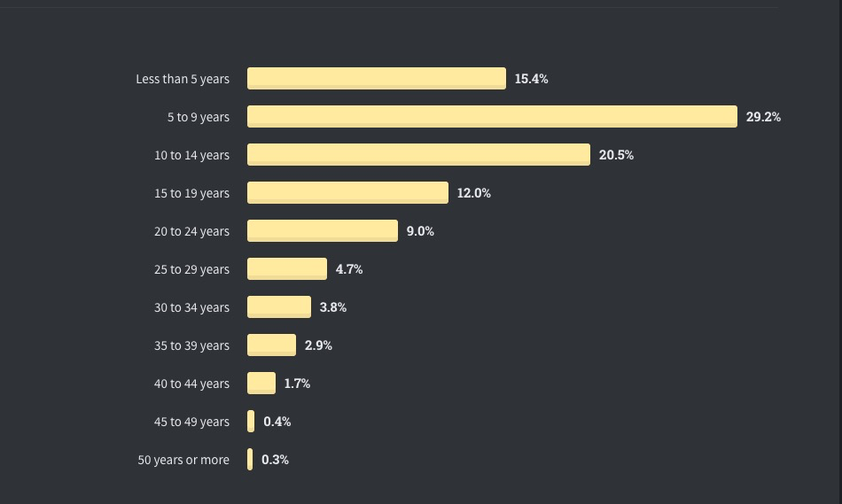This screenshot has height=504, width=842.
Task: Click the 'Less than 5 years' bar
Action: coord(377,78)
